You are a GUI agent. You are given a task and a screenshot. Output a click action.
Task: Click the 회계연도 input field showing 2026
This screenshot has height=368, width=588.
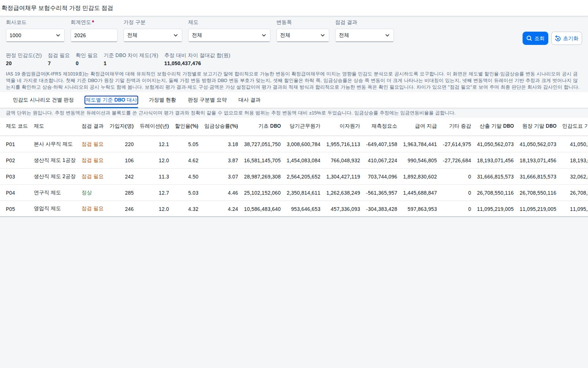point(94,35)
